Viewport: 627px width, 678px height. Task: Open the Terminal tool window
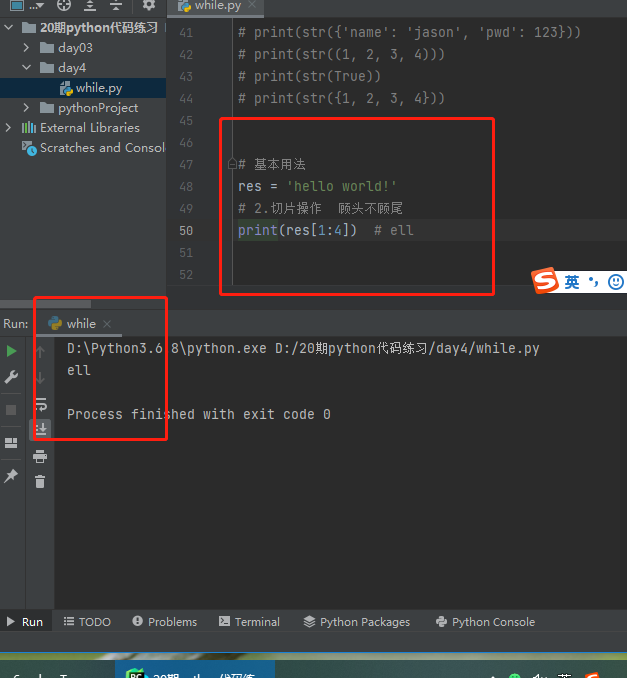tap(250, 622)
